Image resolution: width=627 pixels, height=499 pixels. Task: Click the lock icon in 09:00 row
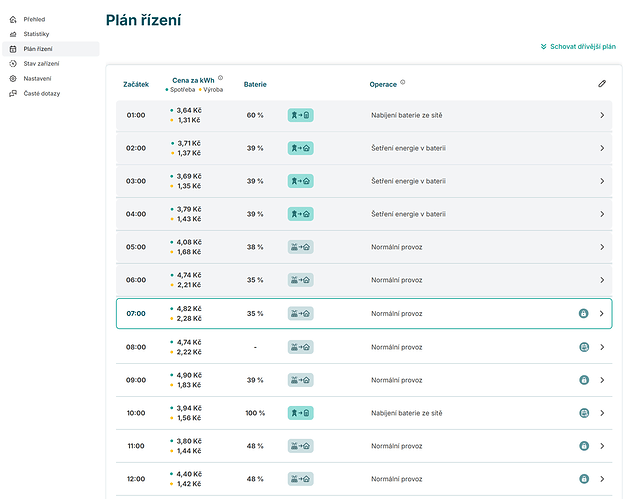(x=583, y=380)
